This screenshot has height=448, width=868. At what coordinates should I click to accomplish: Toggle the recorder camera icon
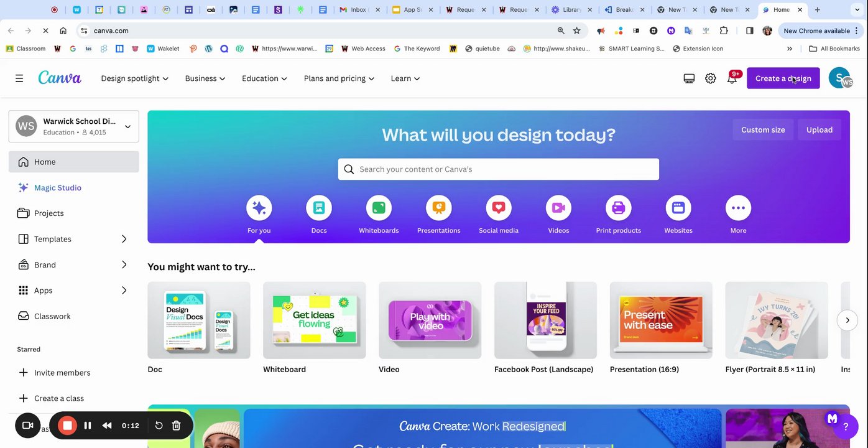click(x=28, y=426)
